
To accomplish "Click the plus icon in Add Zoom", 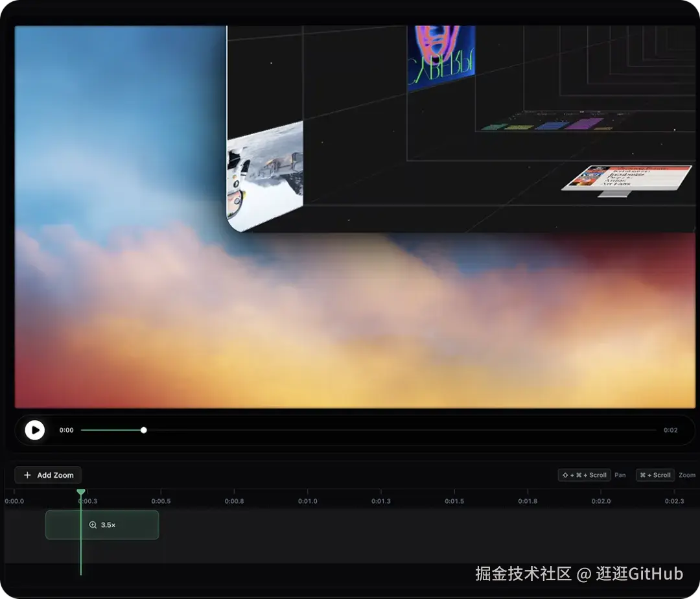I will click(x=27, y=475).
